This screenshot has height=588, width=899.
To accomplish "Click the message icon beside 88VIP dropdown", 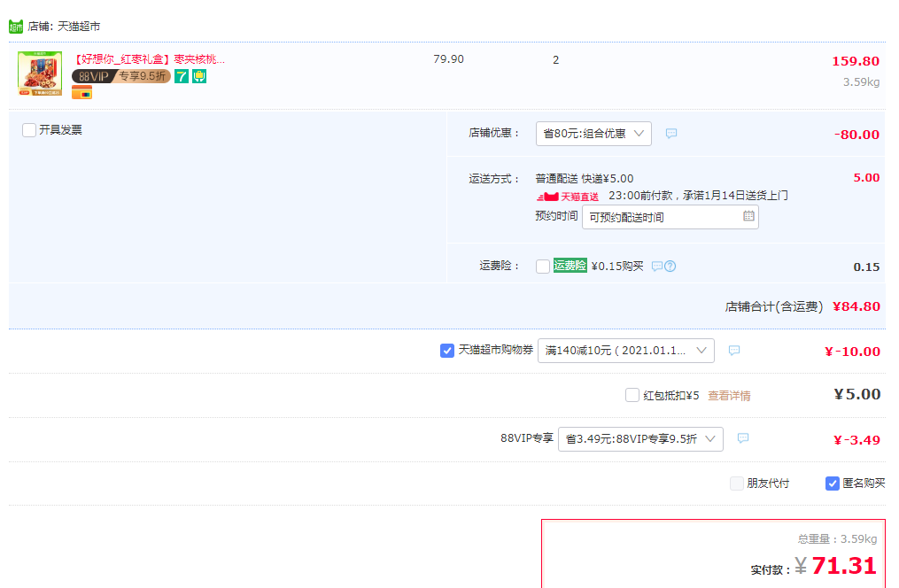I will [743, 438].
